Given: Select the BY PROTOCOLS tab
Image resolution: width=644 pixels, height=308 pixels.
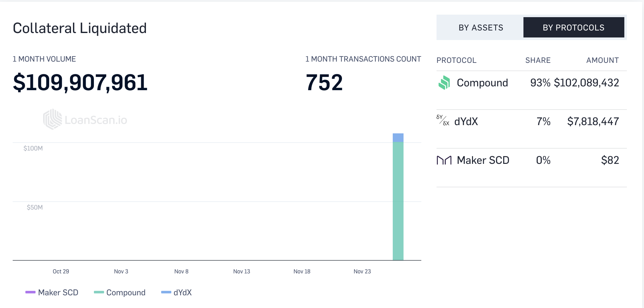Looking at the screenshot, I should tap(574, 28).
